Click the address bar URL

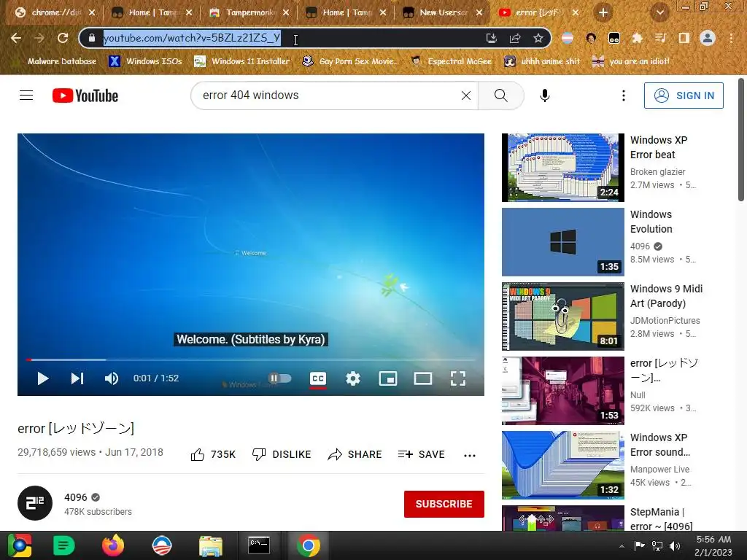coord(192,38)
